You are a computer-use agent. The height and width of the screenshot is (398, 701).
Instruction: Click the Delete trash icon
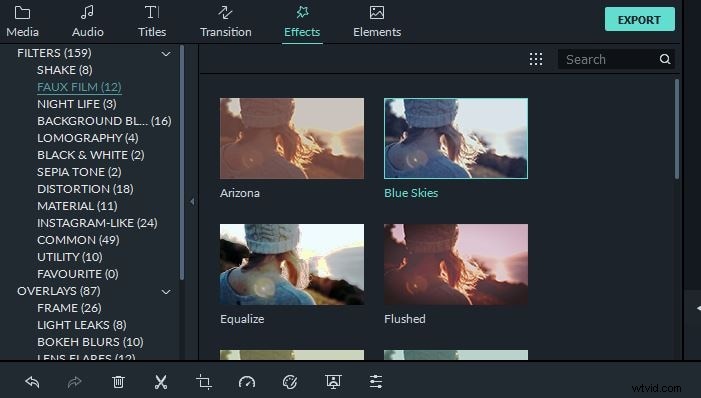tap(118, 382)
